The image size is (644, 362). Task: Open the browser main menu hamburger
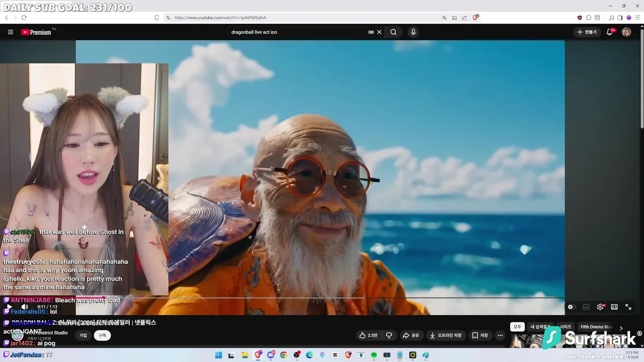pos(637,18)
